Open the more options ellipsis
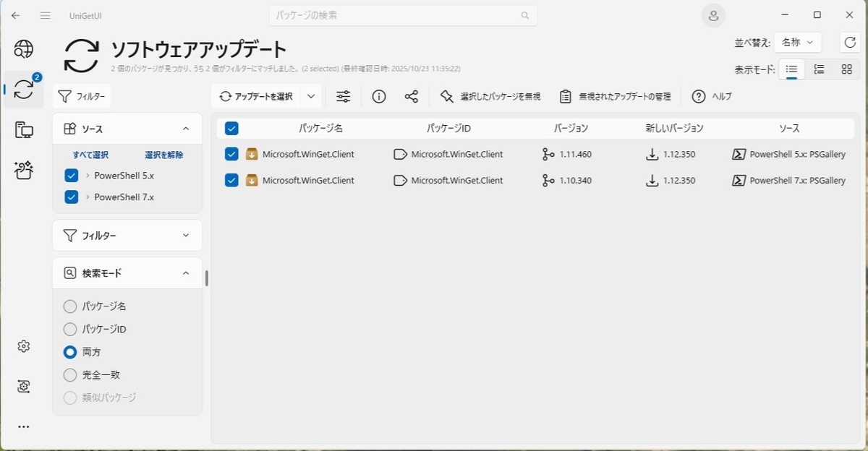 tap(24, 427)
